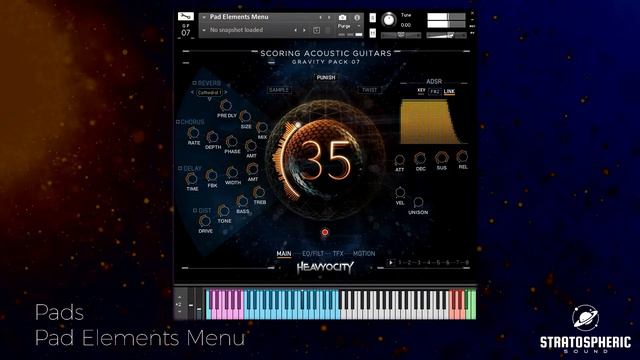The width and height of the screenshot is (640, 360).
Task: Click the ATT knob
Action: pyautogui.click(x=400, y=160)
